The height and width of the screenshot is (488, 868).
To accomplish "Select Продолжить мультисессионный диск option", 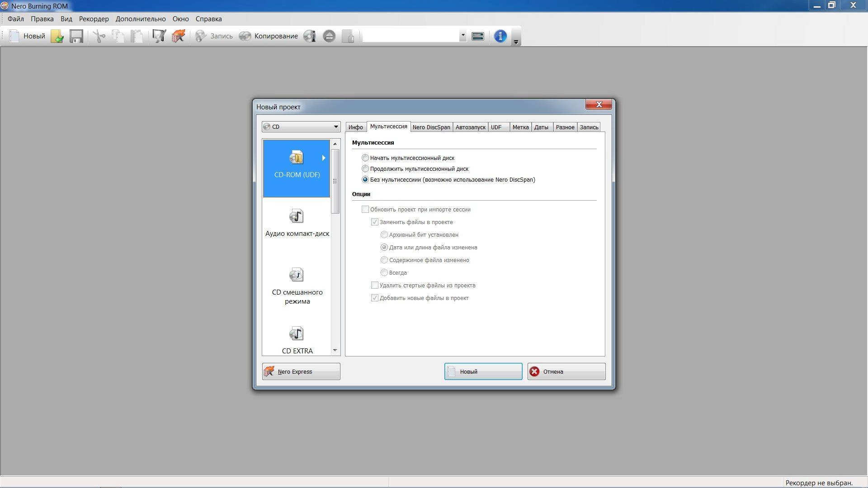I will [x=415, y=169].
